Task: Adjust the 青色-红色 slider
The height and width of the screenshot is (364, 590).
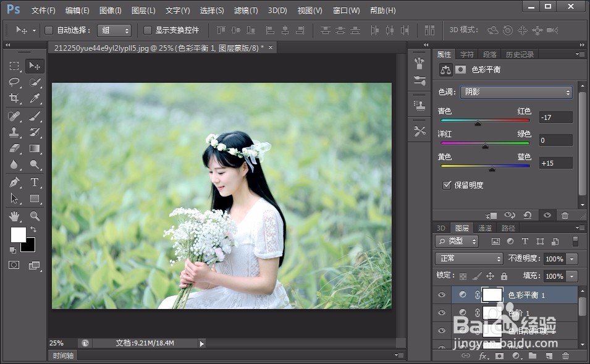Action: click(x=478, y=123)
